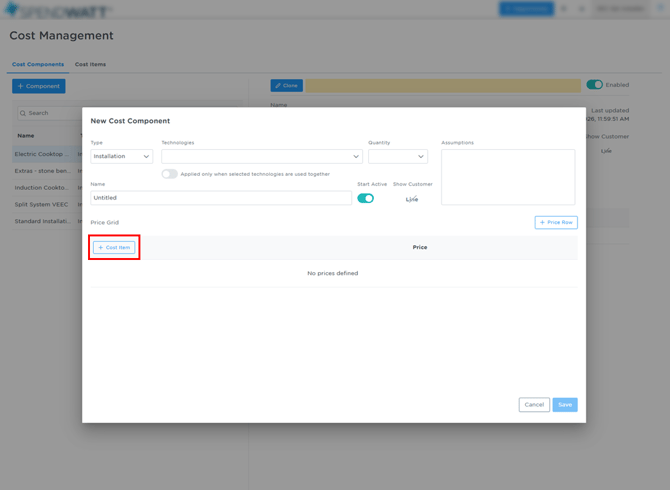This screenshot has width=670, height=490.
Task: Add a new Cost Item column
Action: (x=114, y=247)
